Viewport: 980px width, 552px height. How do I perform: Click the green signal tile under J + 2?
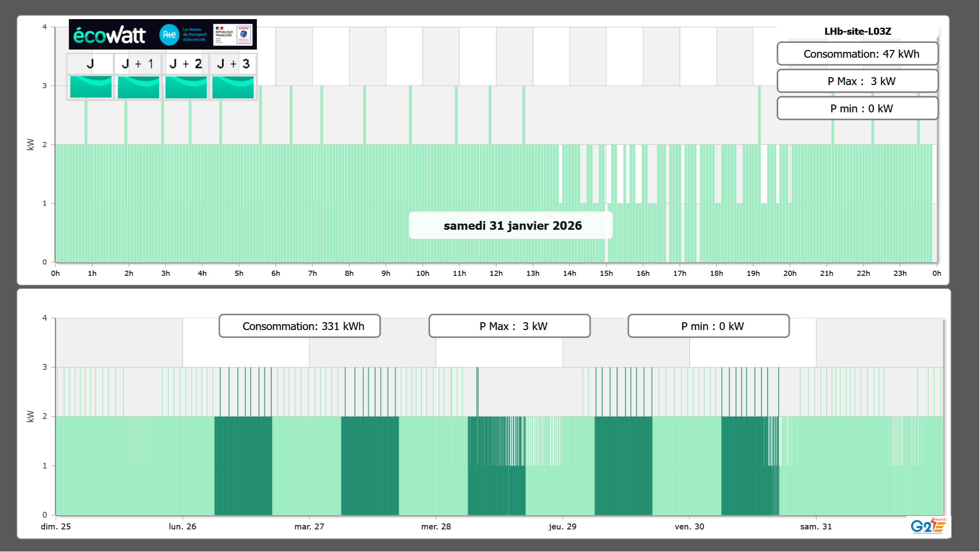point(186,87)
